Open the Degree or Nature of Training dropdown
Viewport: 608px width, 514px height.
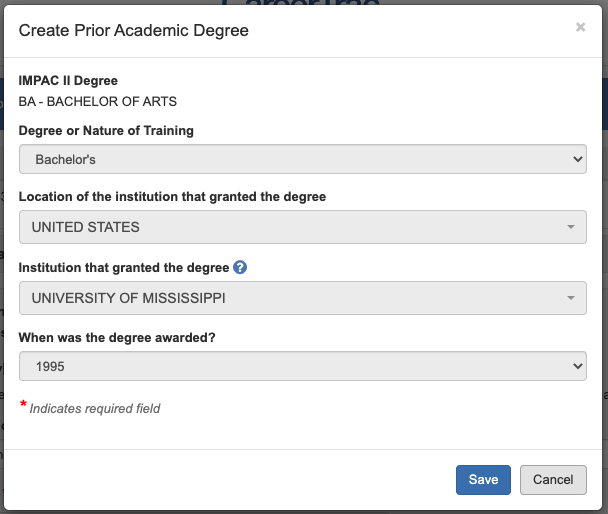[x=302, y=159]
